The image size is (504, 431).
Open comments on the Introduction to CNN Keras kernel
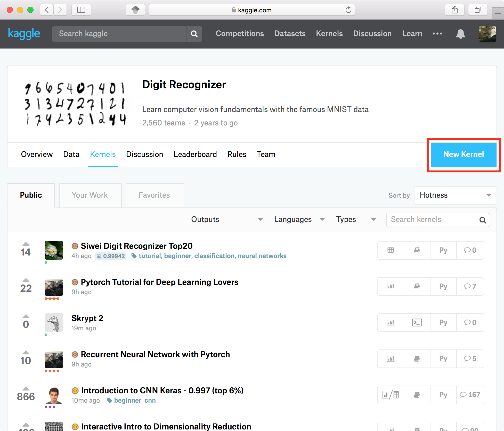470,395
